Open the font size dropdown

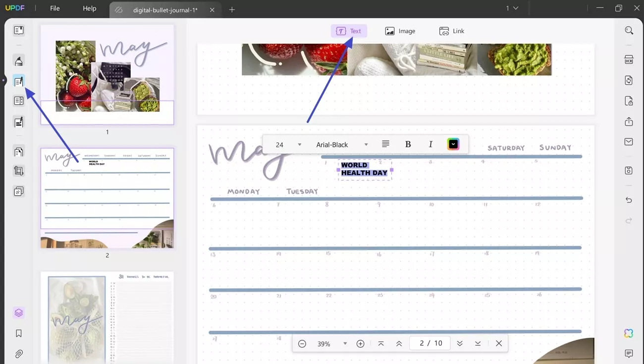point(299,144)
